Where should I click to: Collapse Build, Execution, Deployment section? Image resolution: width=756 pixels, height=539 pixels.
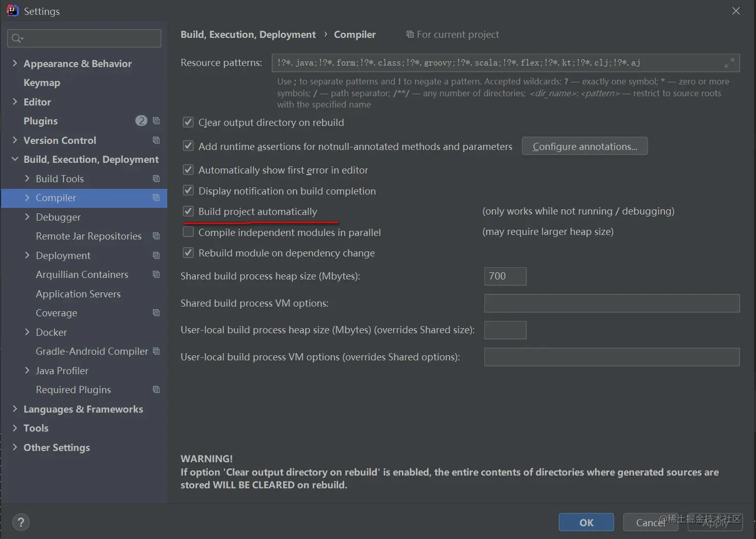tap(15, 159)
